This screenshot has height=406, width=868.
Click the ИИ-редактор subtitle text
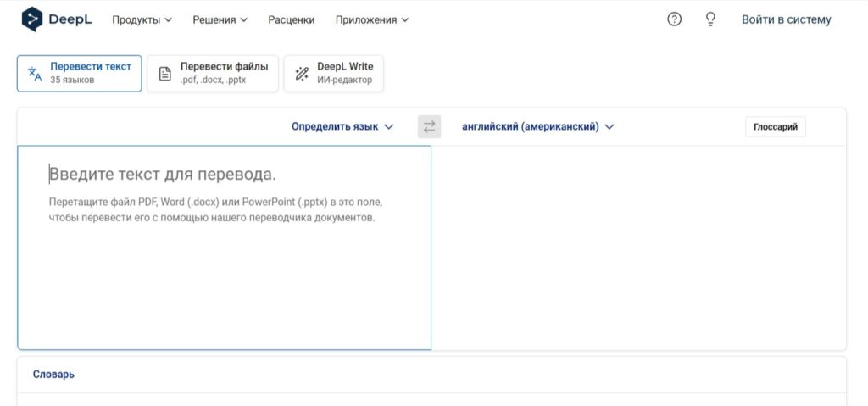344,80
